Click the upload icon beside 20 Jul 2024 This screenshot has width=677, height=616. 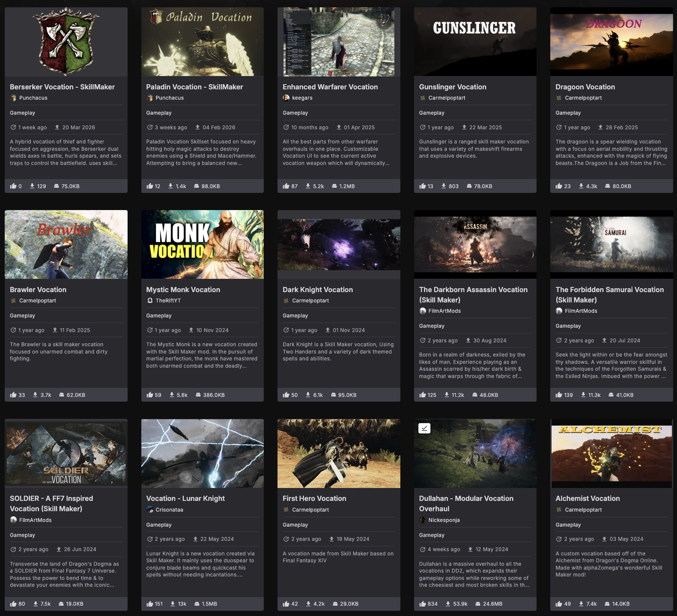(x=604, y=340)
